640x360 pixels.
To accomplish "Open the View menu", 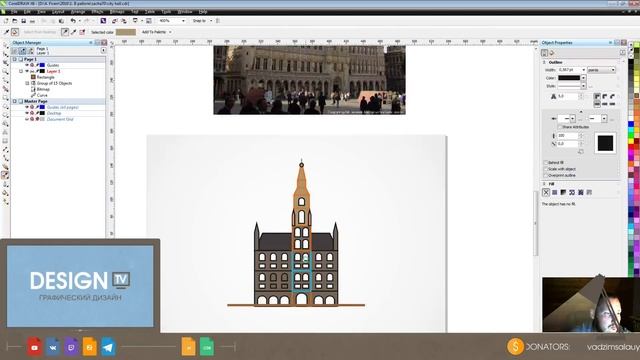I will pyautogui.click(x=41, y=12).
